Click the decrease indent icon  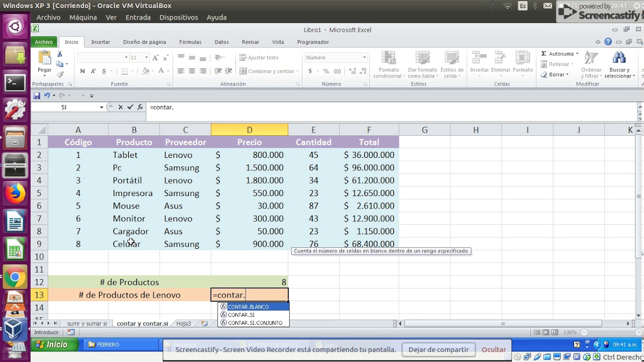(218, 71)
